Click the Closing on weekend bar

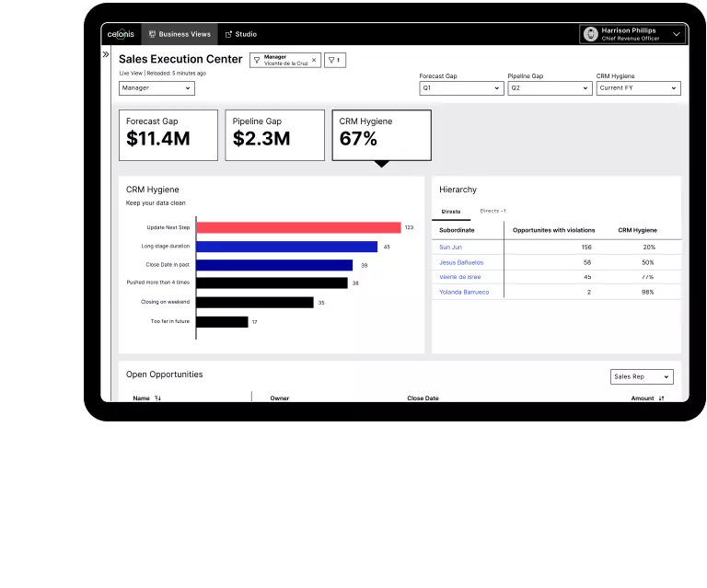[x=255, y=303]
